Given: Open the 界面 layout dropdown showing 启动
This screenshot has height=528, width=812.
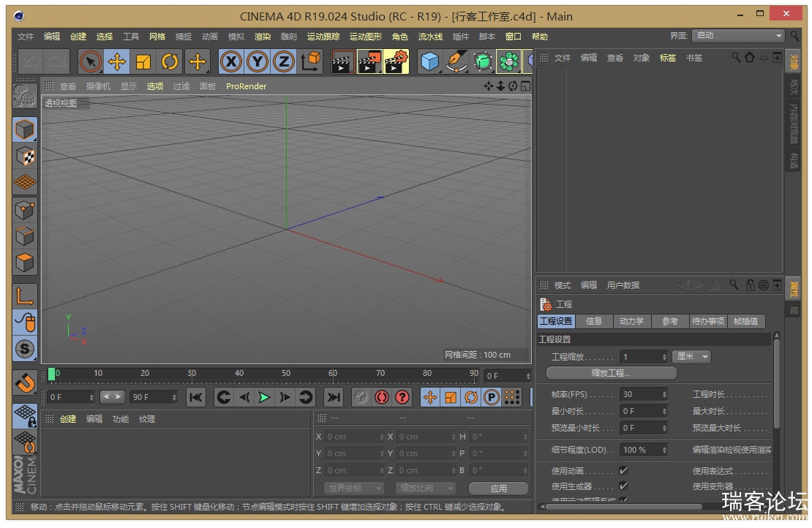Looking at the screenshot, I should point(739,36).
